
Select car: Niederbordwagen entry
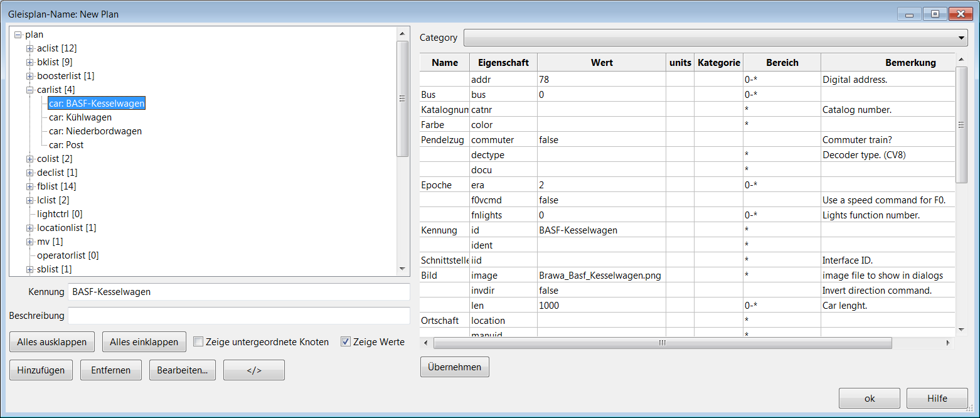pyautogui.click(x=95, y=131)
